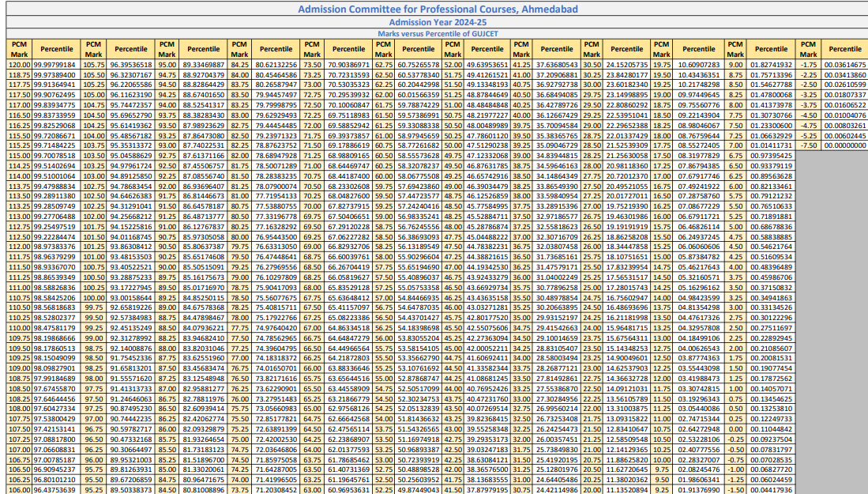Click percentile cell 60.75265578
Viewport: 868px width, 494px height.
coord(418,65)
